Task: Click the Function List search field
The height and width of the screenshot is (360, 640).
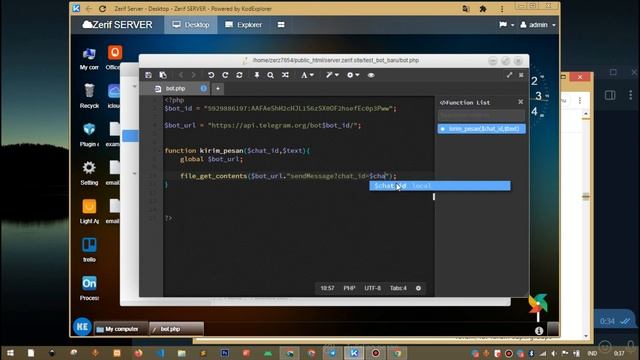Action: pyautogui.click(x=481, y=116)
